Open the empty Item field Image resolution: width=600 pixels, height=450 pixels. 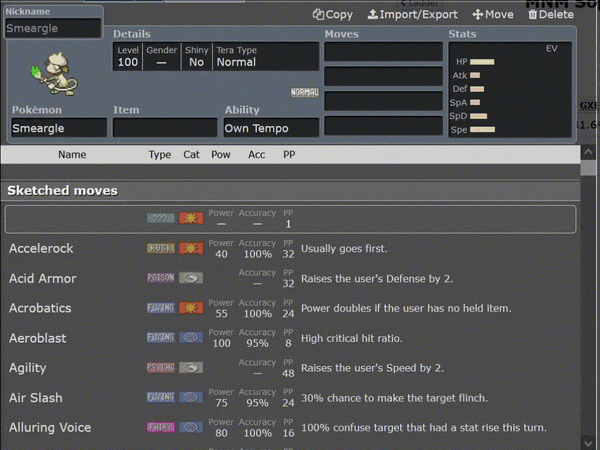(164, 128)
